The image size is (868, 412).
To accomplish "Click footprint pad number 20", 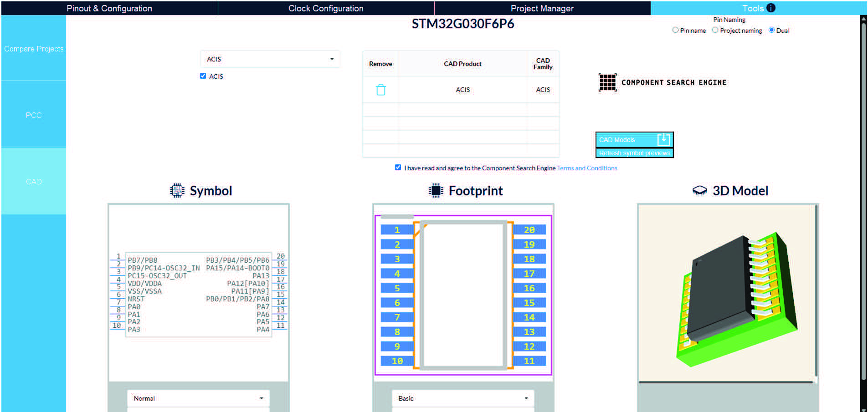I will coord(529,230).
